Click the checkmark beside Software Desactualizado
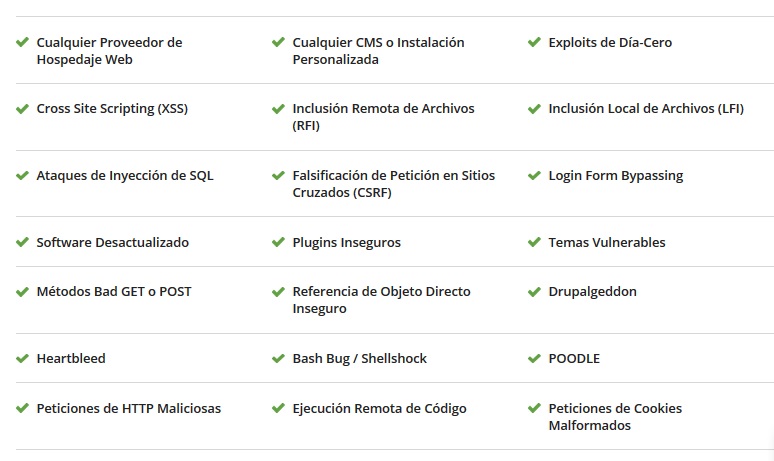Screen dimensions: 774x461 click(22, 242)
